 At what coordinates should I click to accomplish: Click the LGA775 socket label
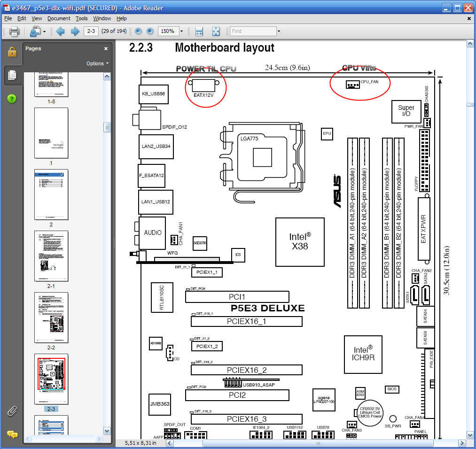click(x=249, y=139)
